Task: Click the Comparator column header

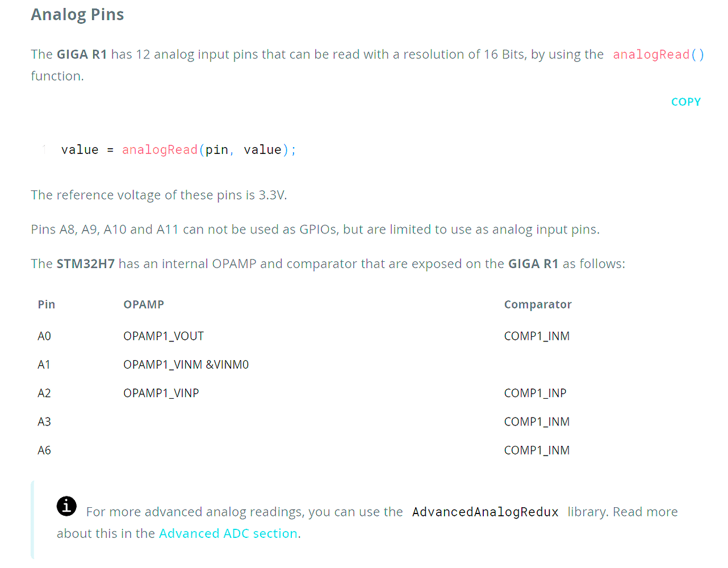Action: click(537, 304)
